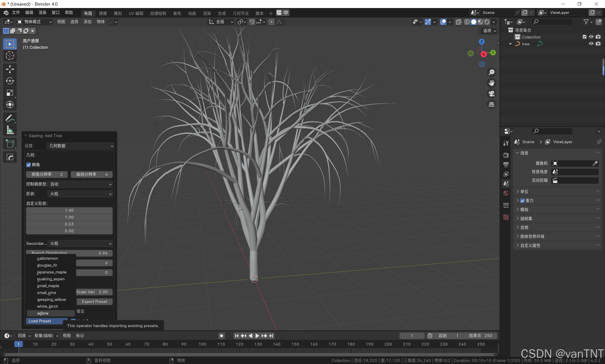The width and height of the screenshot is (605, 364).
Task: Click the 结束点 end frame field
Action: (480, 336)
